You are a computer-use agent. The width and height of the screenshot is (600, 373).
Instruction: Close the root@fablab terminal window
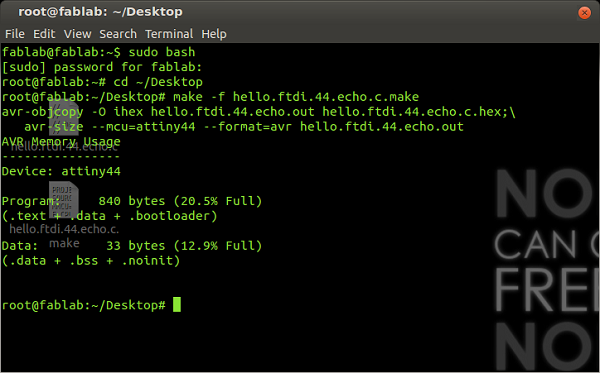(x=584, y=13)
